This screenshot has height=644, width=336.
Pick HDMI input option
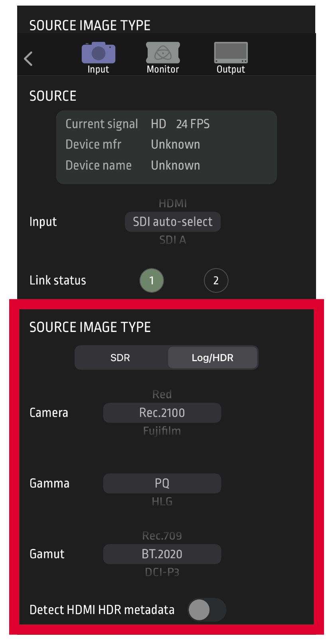coord(172,204)
